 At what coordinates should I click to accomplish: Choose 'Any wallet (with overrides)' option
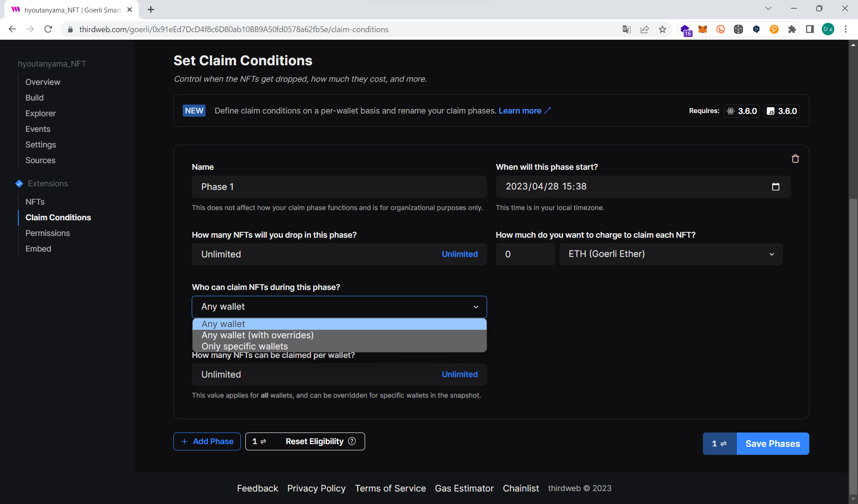(257, 335)
